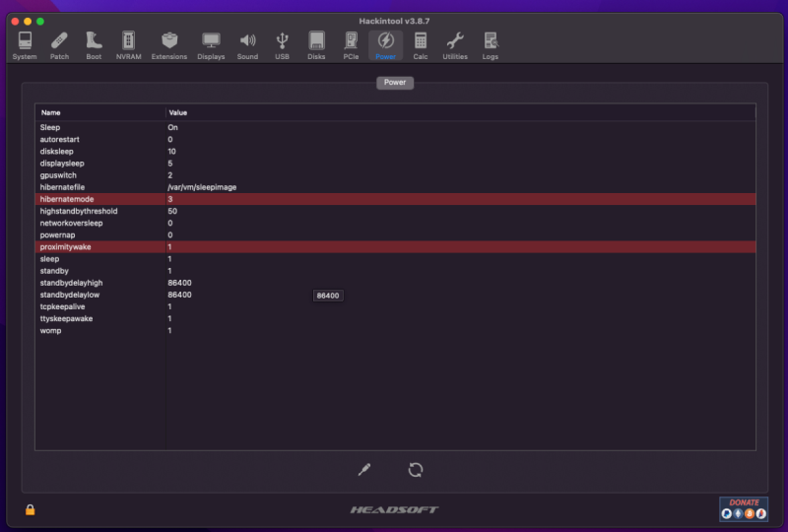
Task: Open the Disks section
Action: pyautogui.click(x=316, y=45)
